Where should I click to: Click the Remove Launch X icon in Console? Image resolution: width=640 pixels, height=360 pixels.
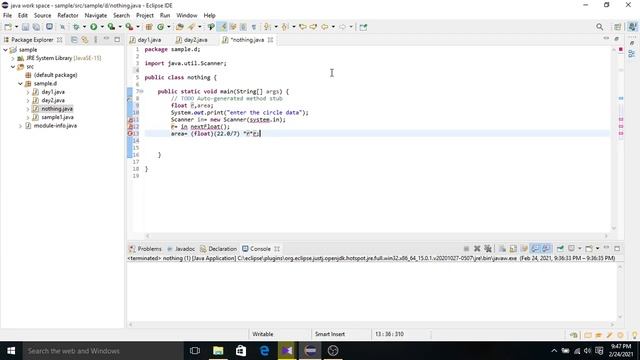click(x=477, y=249)
